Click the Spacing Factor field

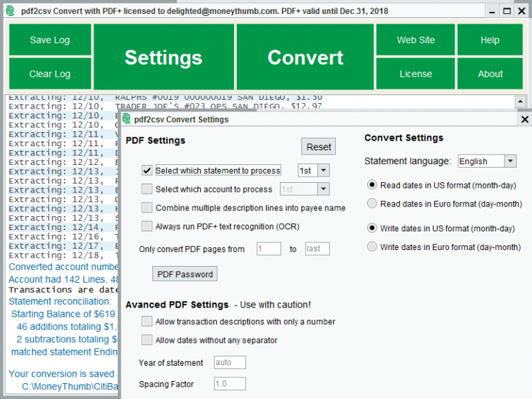(x=230, y=384)
